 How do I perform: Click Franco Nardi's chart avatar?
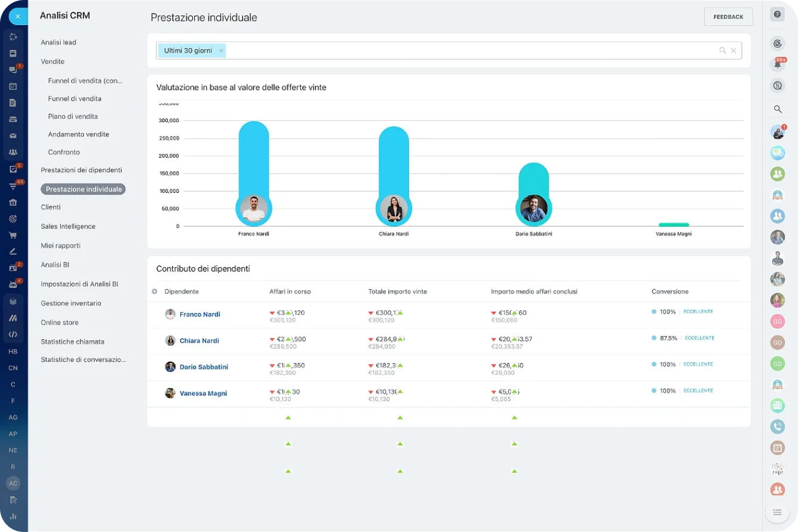pyautogui.click(x=254, y=208)
